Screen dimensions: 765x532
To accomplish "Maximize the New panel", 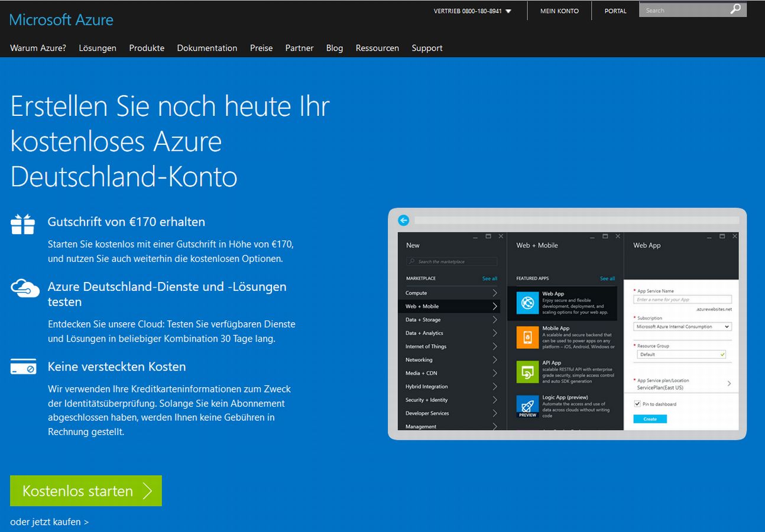I will pyautogui.click(x=488, y=236).
